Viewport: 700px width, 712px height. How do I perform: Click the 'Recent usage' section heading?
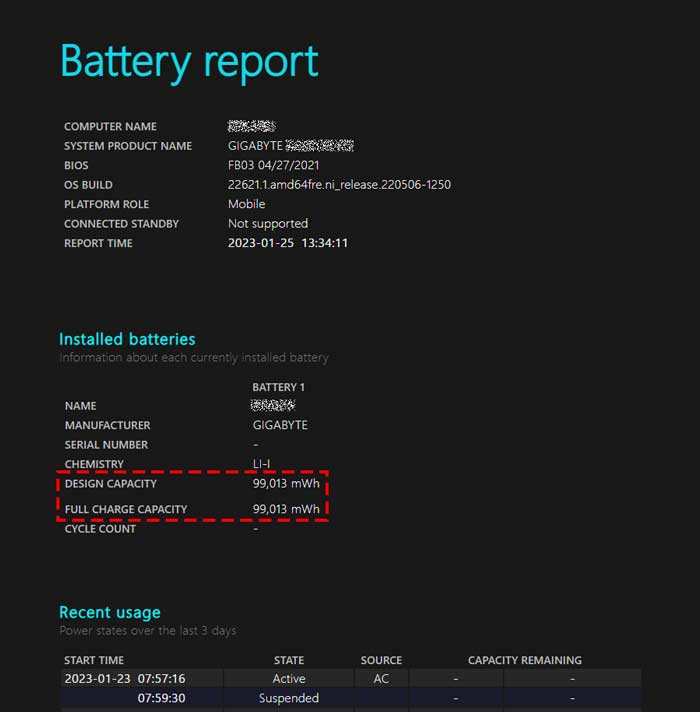[x=110, y=613]
